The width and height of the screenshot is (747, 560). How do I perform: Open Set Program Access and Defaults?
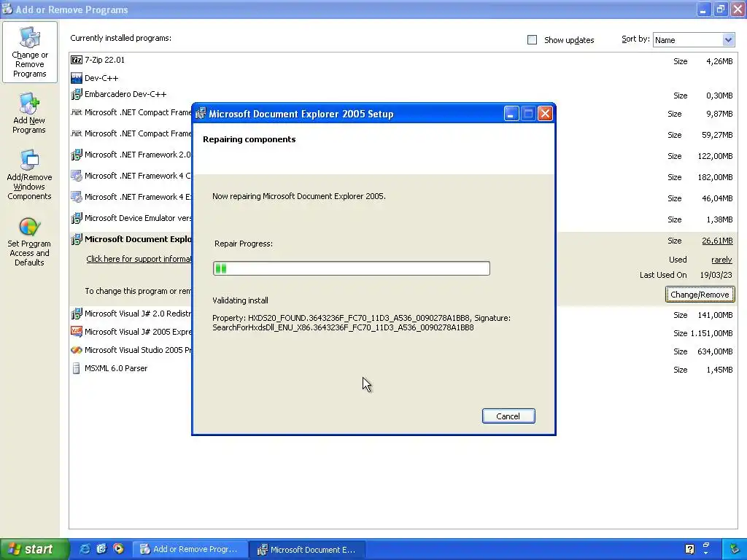tap(29, 242)
